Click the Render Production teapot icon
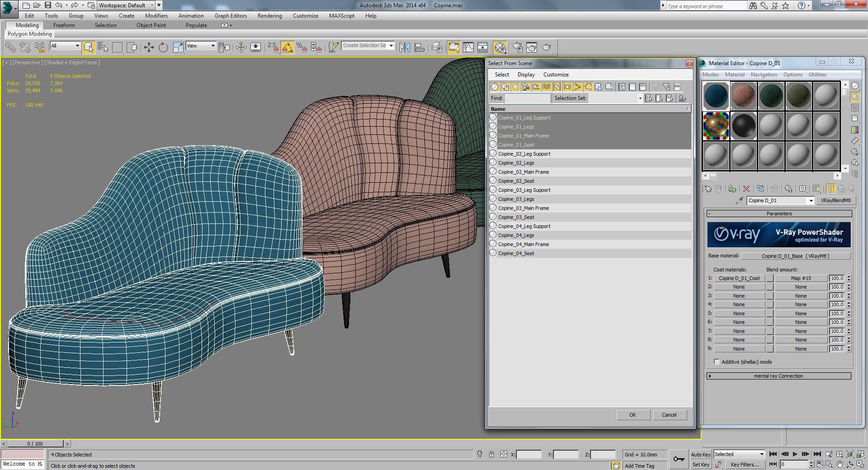 pyautogui.click(x=547, y=47)
